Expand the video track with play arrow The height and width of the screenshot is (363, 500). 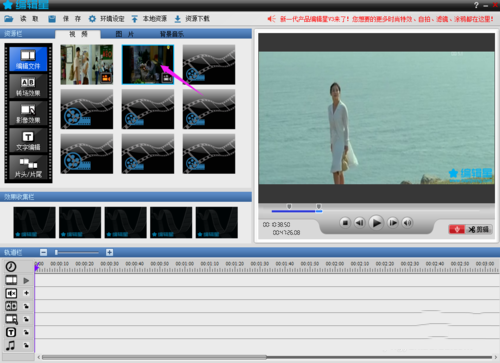click(26, 280)
